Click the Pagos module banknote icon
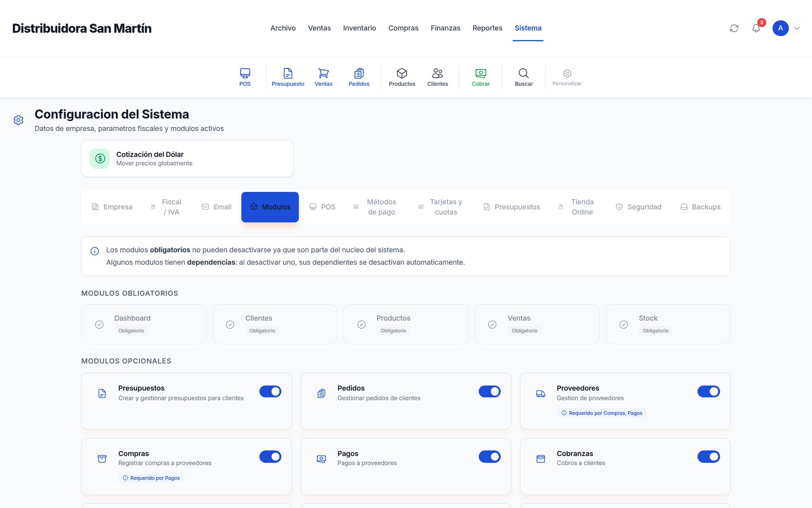Screen dimensions: 812x508 click(x=321, y=459)
